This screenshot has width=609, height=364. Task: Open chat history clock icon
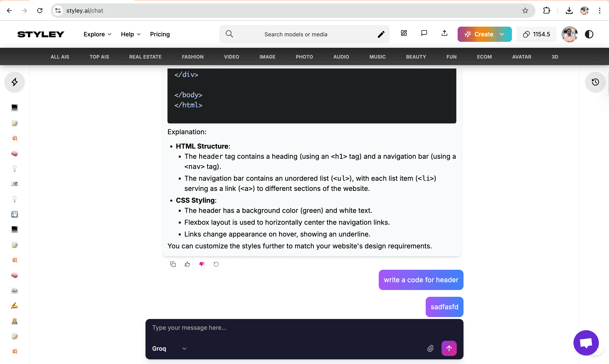point(595,82)
